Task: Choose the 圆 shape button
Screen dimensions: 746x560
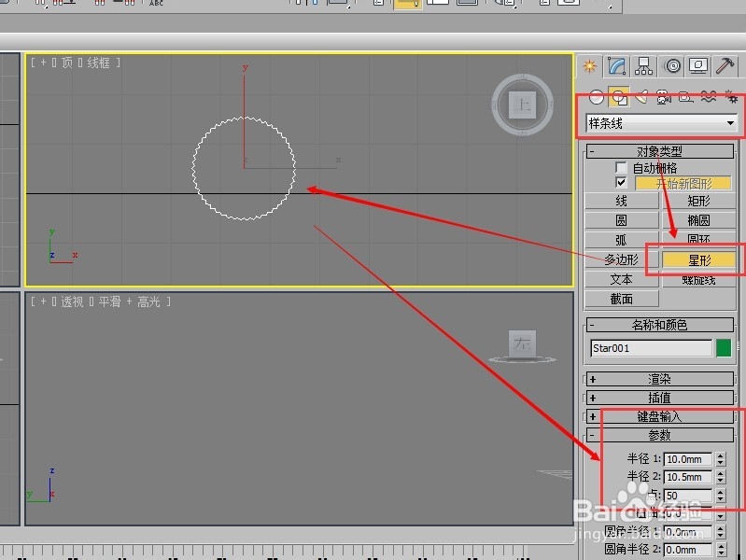Action: 621,220
